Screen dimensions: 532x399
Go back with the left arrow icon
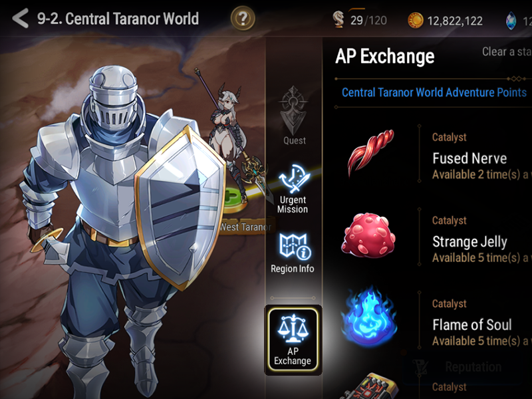21,19
